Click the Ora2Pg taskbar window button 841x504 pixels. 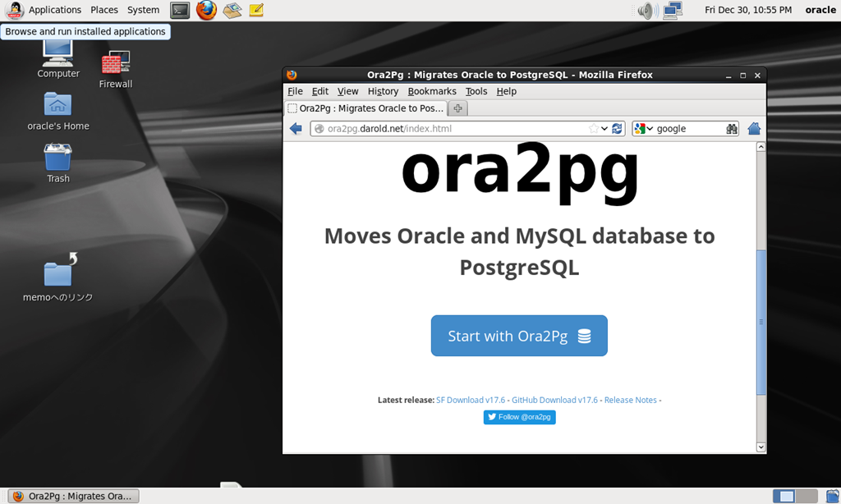pyautogui.click(x=73, y=496)
